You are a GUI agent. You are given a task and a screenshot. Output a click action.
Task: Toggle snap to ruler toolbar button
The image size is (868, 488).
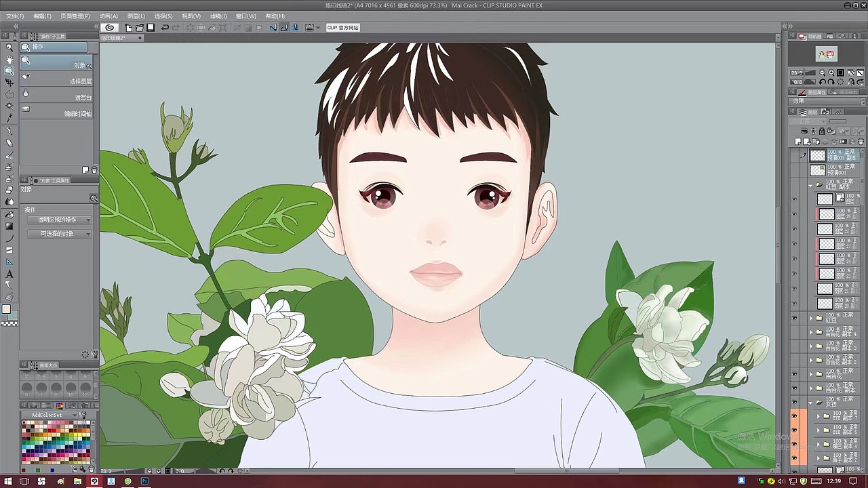click(x=273, y=28)
